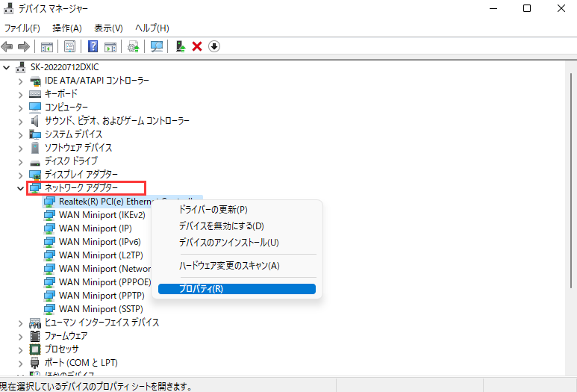Viewport: 577px width, 392px height.
Task: Select WAN Miniport (IKEv2)
Action: [102, 215]
